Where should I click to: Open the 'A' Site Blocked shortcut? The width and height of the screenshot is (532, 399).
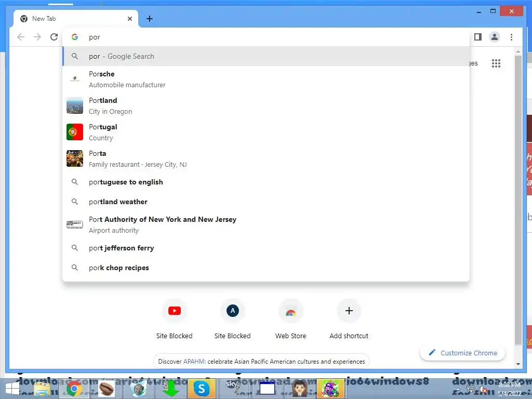[x=232, y=319]
